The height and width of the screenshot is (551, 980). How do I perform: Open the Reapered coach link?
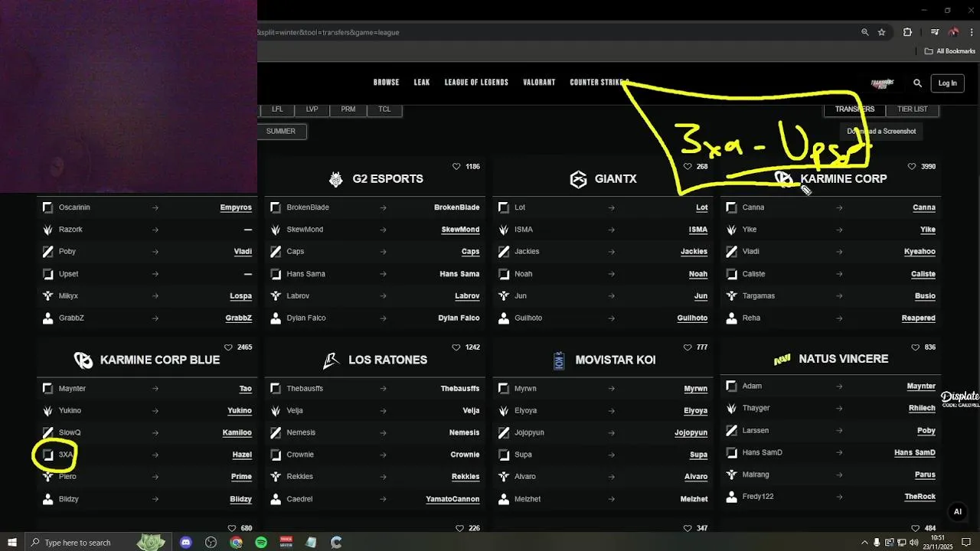[x=918, y=318]
